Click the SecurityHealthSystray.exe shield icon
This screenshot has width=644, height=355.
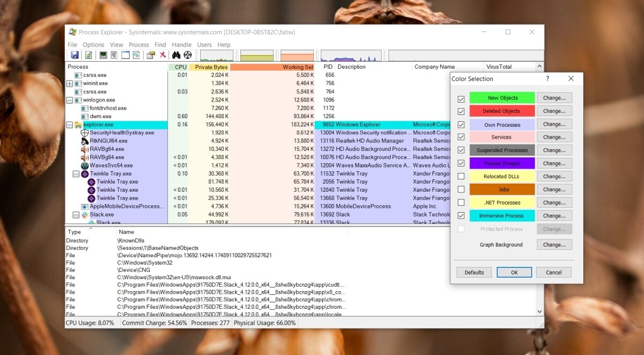84,133
